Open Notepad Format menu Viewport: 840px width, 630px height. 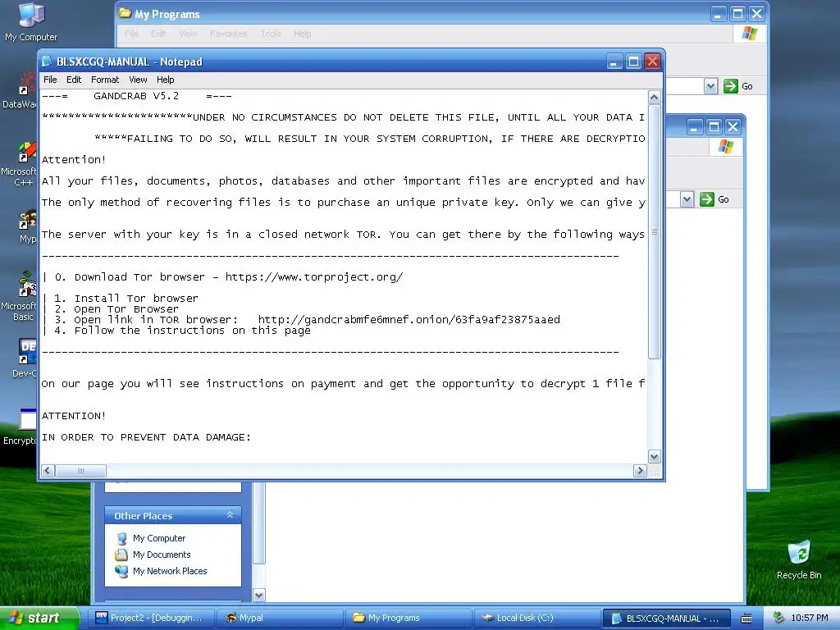click(x=105, y=80)
